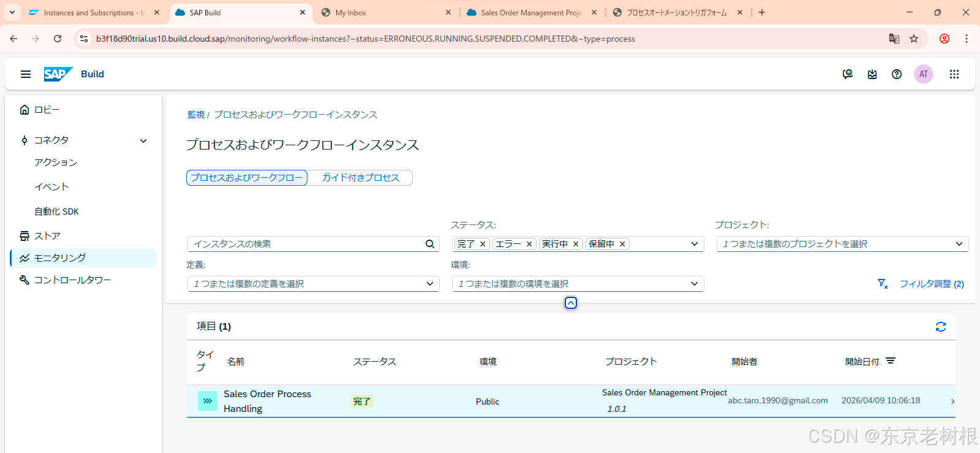
Task: Collapse the コネクタ sidebar section
Action: pos(143,140)
